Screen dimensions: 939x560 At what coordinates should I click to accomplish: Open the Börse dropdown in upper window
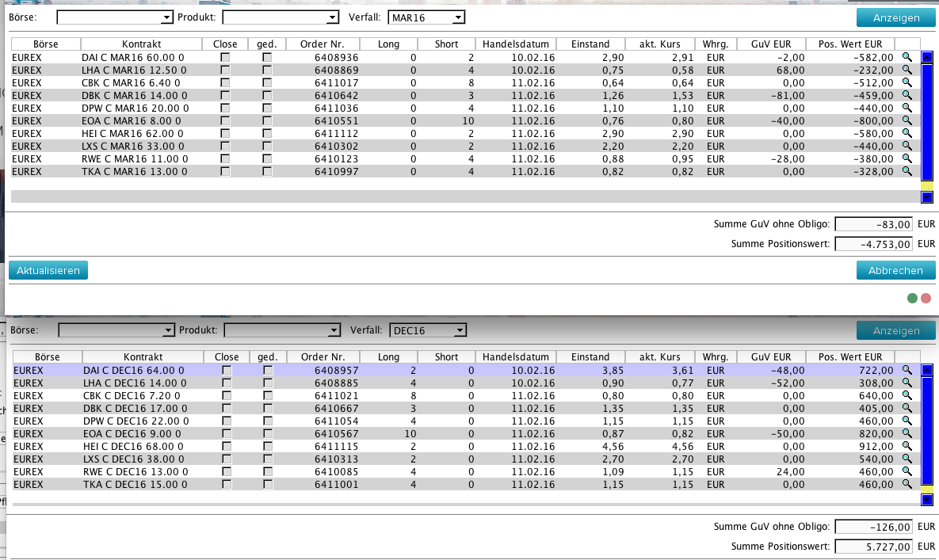(x=115, y=17)
